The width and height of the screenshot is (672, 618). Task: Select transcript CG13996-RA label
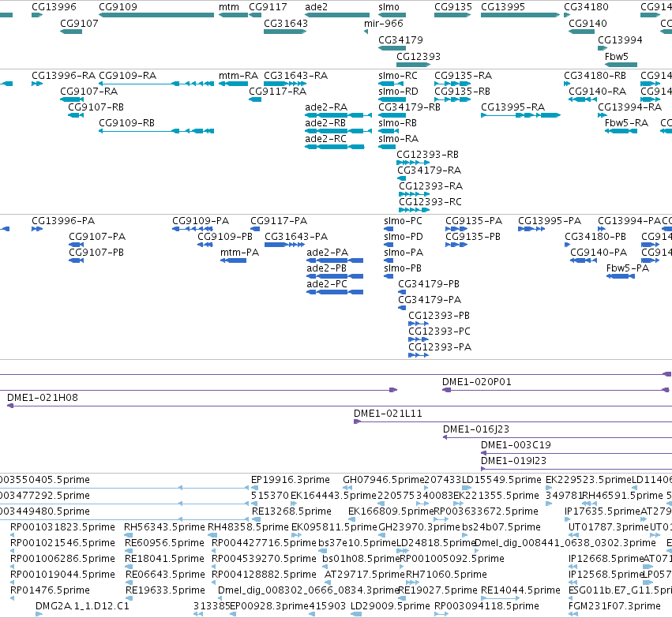tap(63, 76)
